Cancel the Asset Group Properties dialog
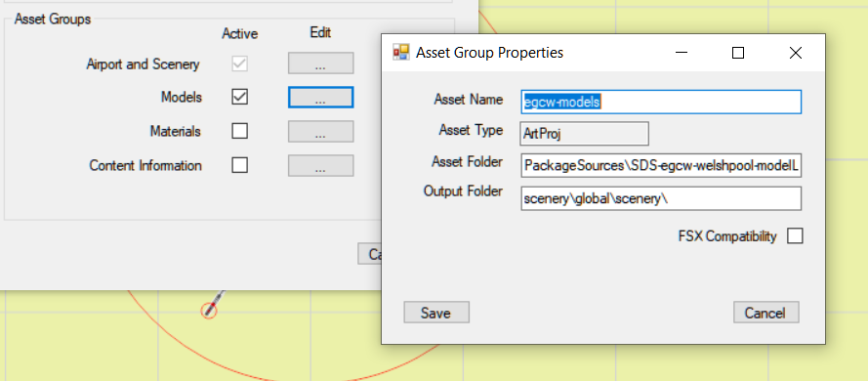 click(766, 313)
